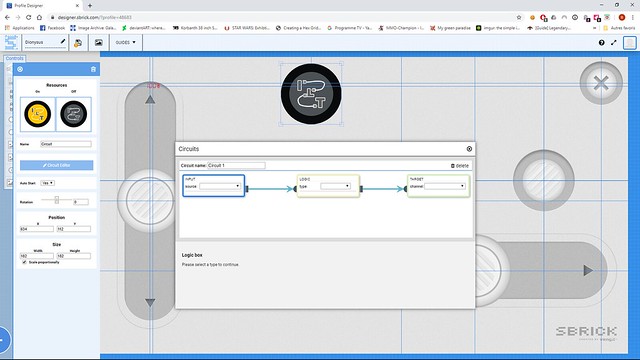Select the Off resource dark thumbnail
This screenshot has height=360, width=640.
pyautogui.click(x=73, y=114)
